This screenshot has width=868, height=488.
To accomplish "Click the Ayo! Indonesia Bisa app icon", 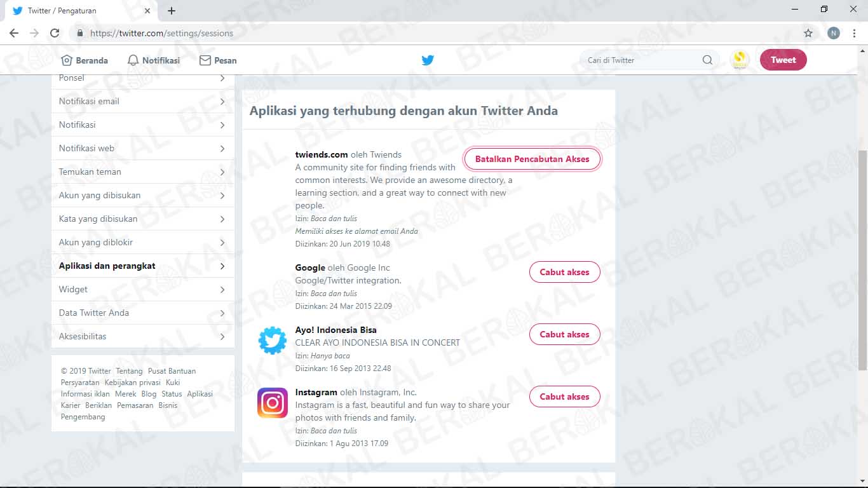I will pos(273,341).
